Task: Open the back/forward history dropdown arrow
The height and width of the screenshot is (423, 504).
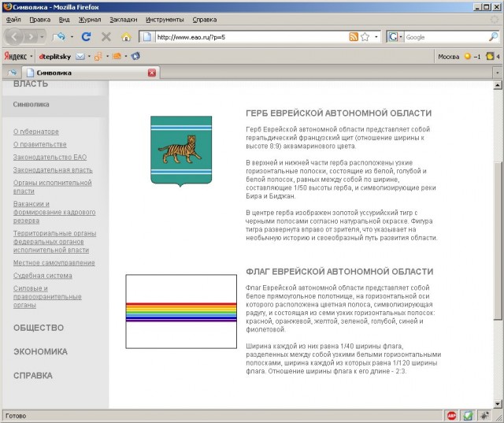Action: click(x=42, y=37)
